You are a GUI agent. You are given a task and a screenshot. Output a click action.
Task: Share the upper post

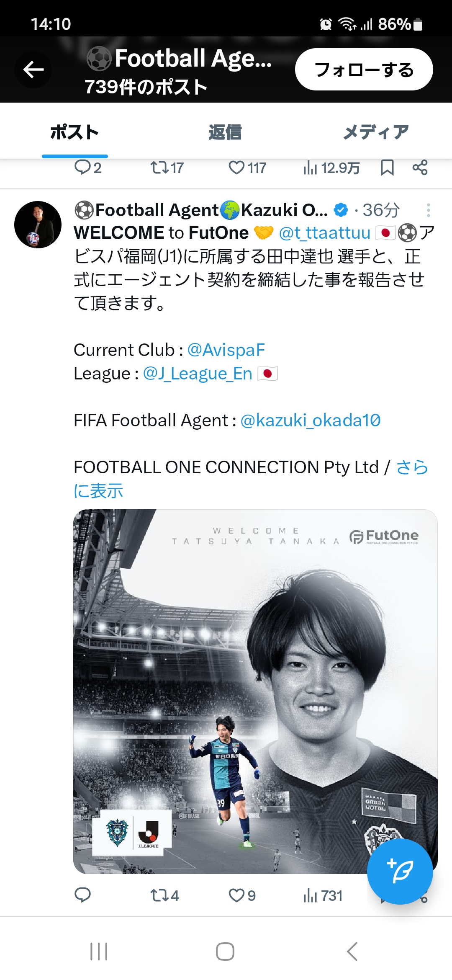coord(420,168)
